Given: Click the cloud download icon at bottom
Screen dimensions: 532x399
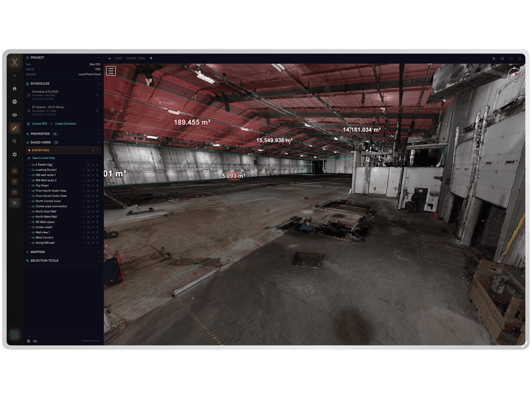Looking at the screenshot, I should [x=35, y=341].
